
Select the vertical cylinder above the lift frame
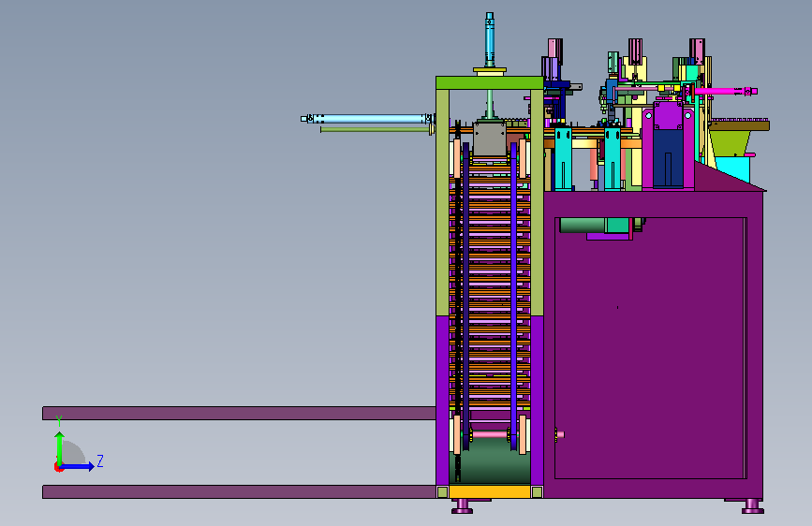pos(490,40)
